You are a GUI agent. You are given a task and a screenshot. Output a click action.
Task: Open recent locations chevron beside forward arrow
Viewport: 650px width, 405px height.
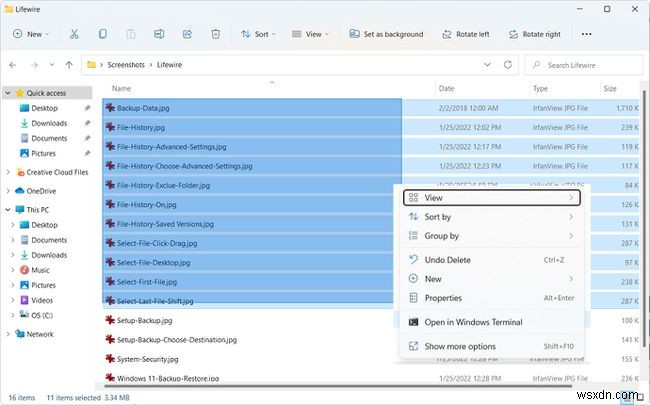[x=52, y=65]
